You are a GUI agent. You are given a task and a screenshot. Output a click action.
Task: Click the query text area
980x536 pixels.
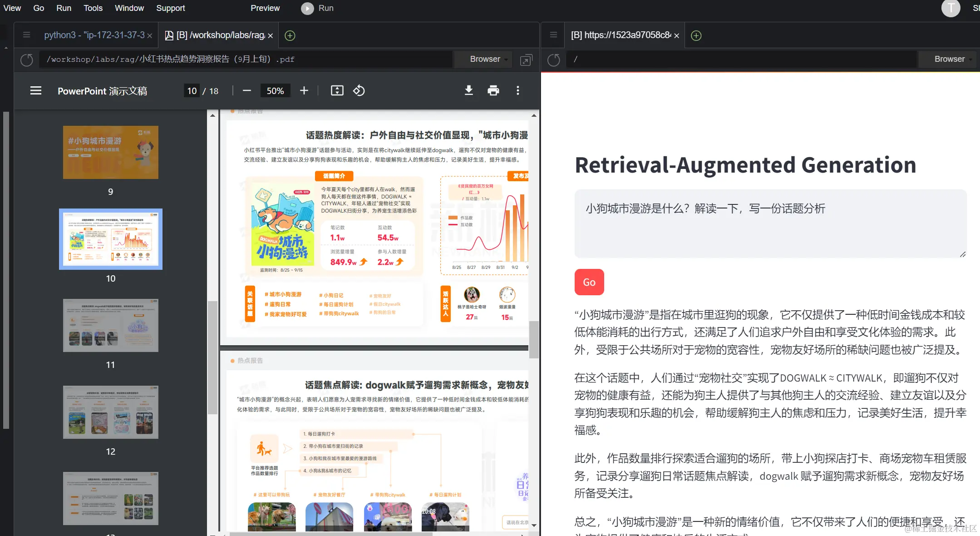click(x=770, y=223)
